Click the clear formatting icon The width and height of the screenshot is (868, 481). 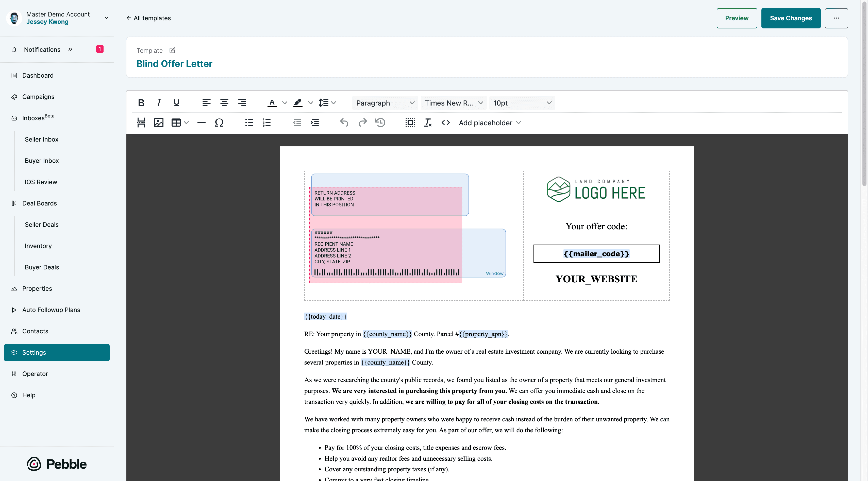point(428,123)
